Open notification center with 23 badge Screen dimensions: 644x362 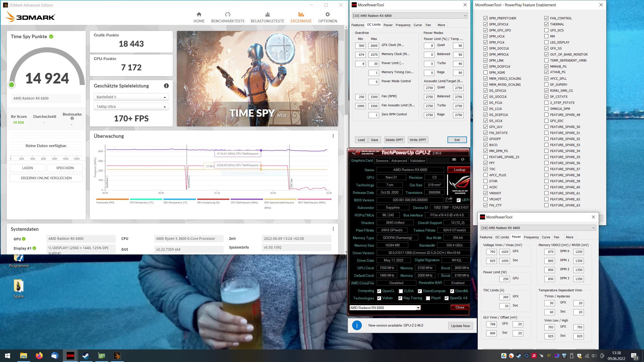[x=635, y=356]
